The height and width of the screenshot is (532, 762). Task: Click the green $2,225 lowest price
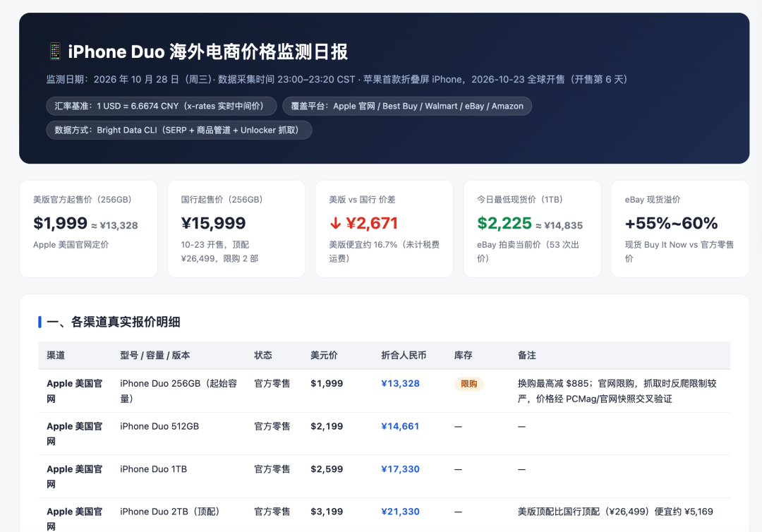(x=504, y=223)
